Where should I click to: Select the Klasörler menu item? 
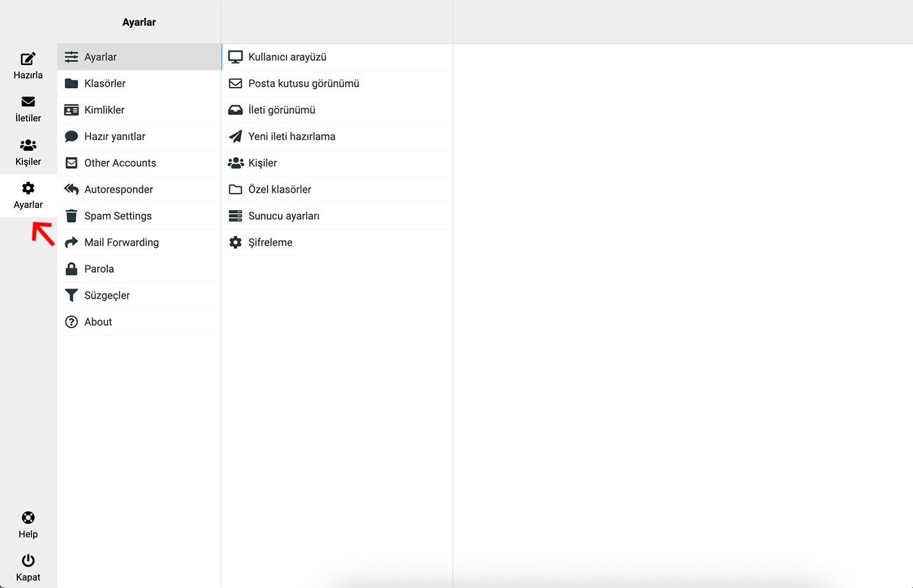(x=105, y=84)
